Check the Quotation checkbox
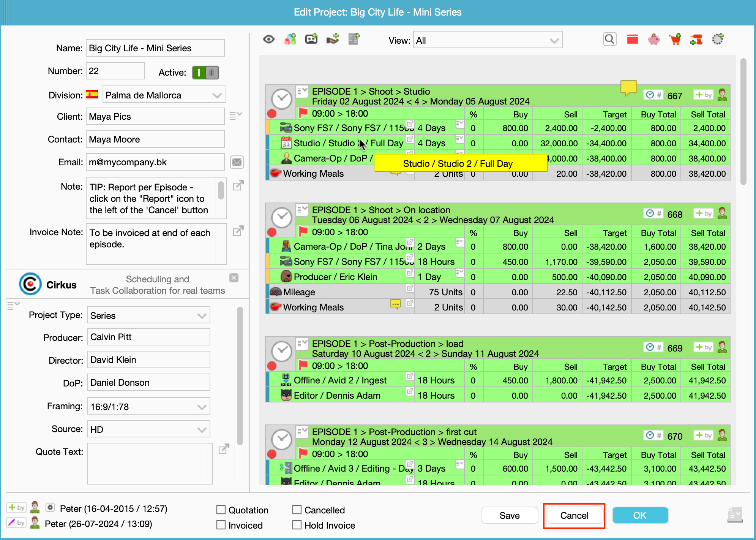Image resolution: width=756 pixels, height=540 pixels. [221, 510]
